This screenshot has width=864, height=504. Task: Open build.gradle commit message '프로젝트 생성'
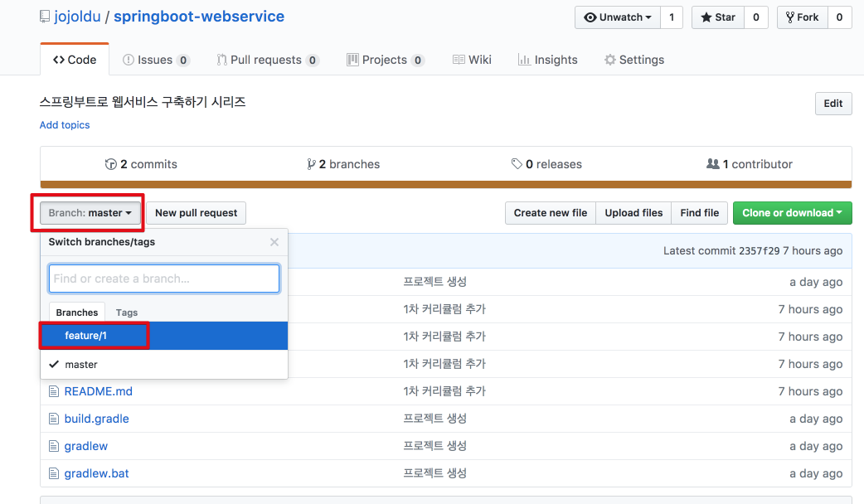click(434, 419)
